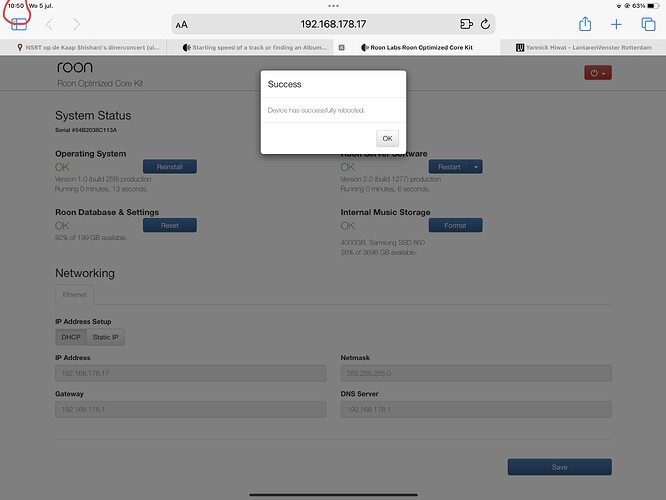Click '92% of 199 GB available' text

tap(91, 237)
